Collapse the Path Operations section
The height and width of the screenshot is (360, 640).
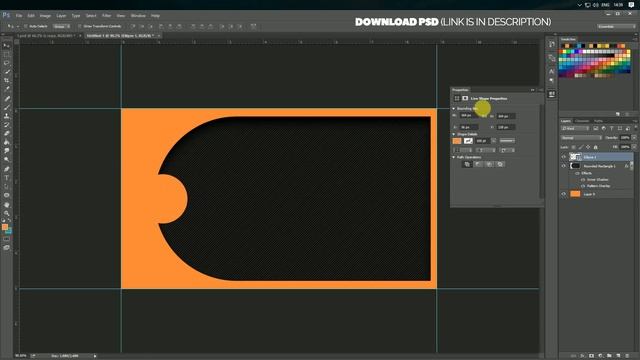(453, 157)
